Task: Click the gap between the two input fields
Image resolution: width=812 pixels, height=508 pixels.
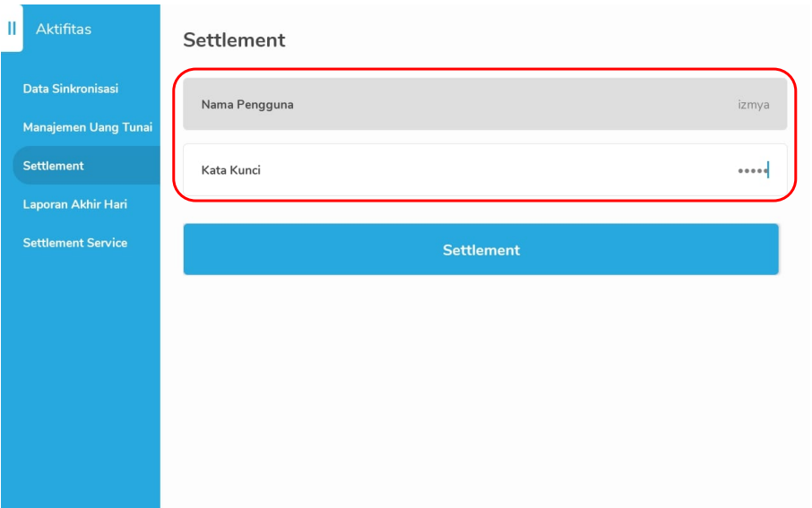Action: coord(485,137)
